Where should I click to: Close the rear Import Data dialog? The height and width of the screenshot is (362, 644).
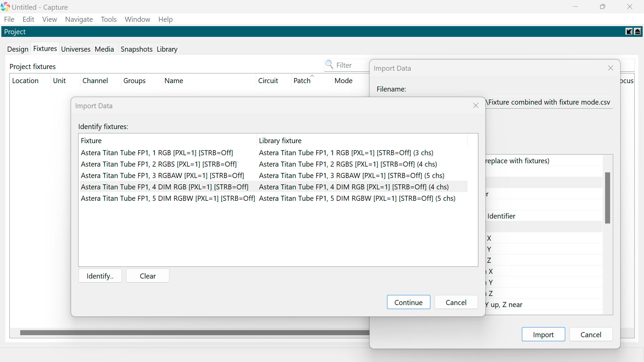[x=610, y=68]
